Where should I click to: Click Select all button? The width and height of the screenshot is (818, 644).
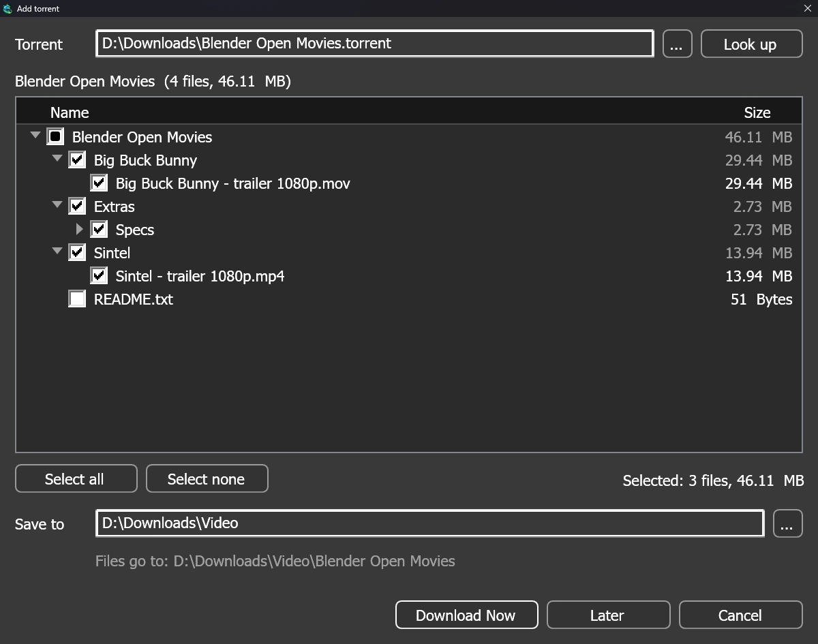(x=76, y=478)
